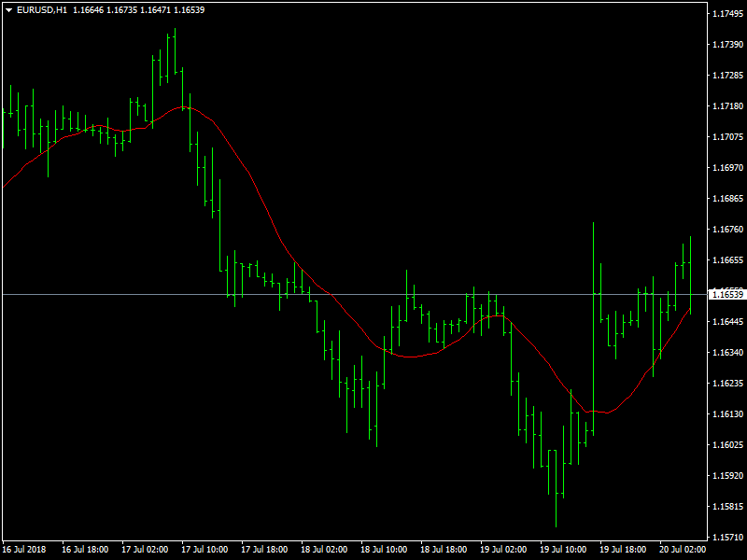Click the 16 Jul 2018 time label
The image size is (747, 560).
coord(24,550)
